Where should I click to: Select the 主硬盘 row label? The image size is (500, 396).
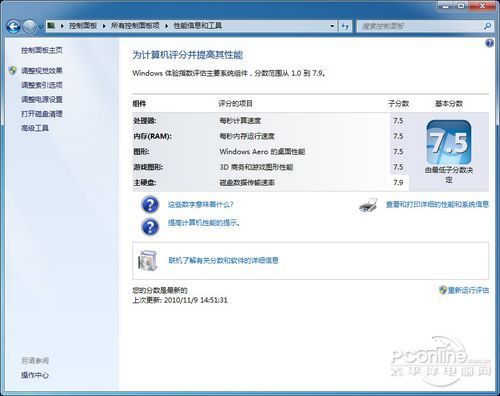coord(145,183)
